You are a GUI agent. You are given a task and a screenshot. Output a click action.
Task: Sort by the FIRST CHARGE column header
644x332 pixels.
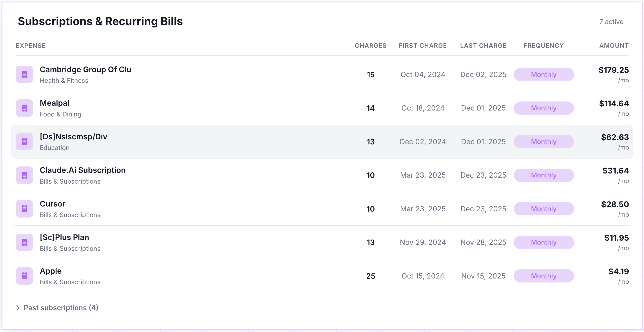coord(423,46)
